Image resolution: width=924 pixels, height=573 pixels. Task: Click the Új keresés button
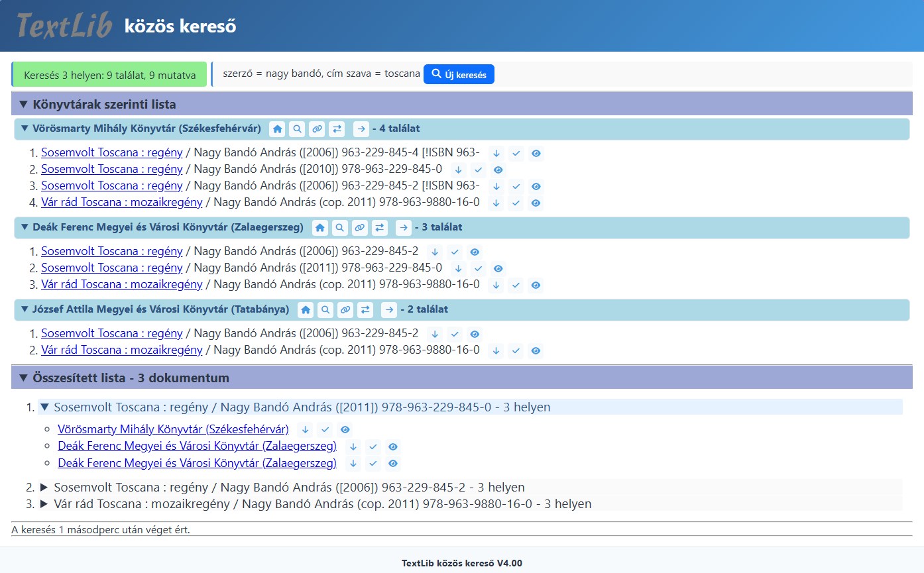(x=459, y=74)
